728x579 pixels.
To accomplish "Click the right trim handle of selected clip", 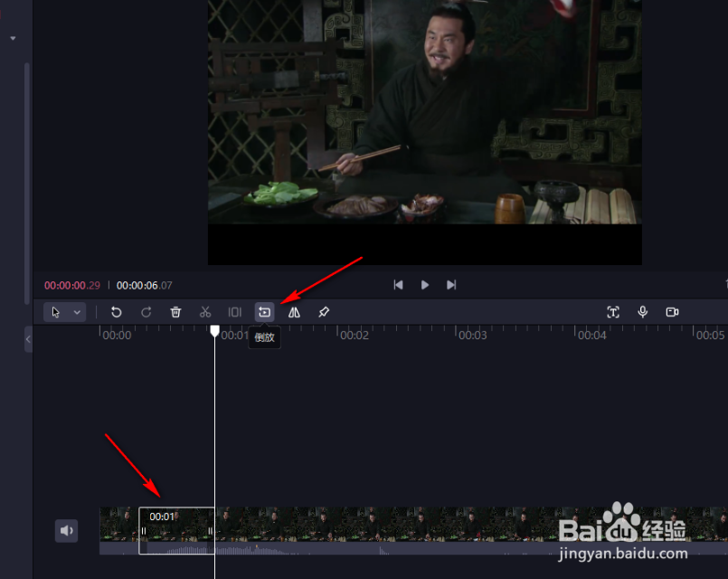I will 211,531.
